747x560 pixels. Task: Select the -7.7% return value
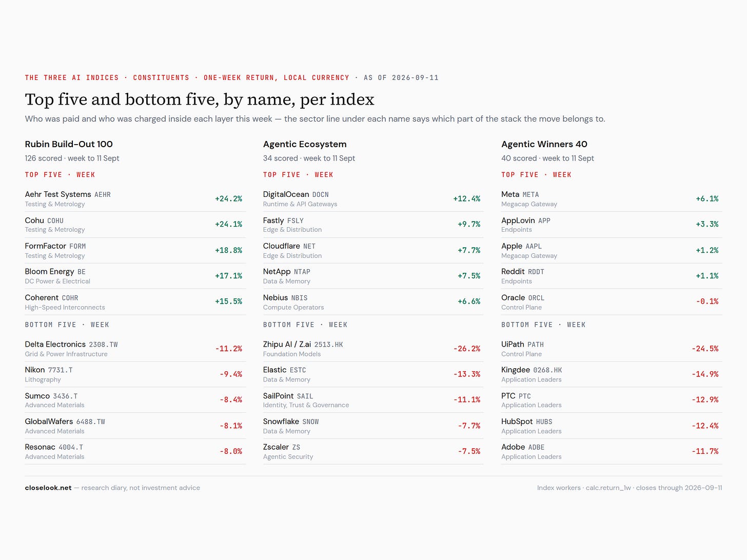point(469,426)
